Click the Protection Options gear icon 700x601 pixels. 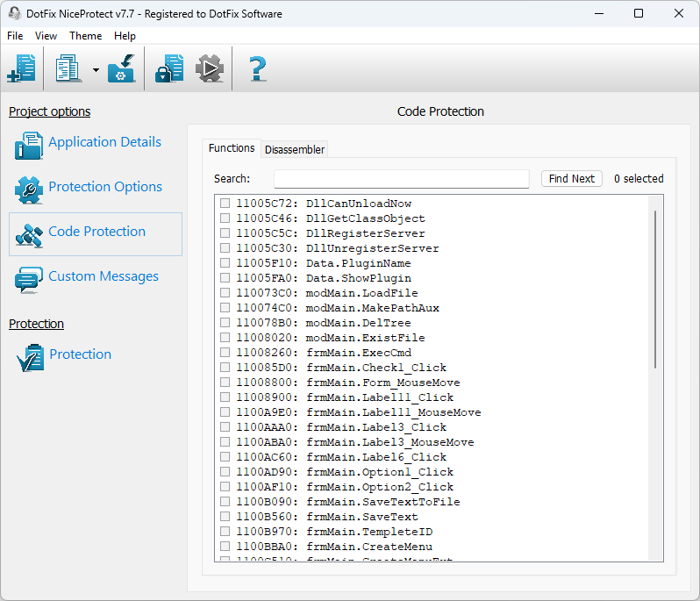(x=29, y=190)
